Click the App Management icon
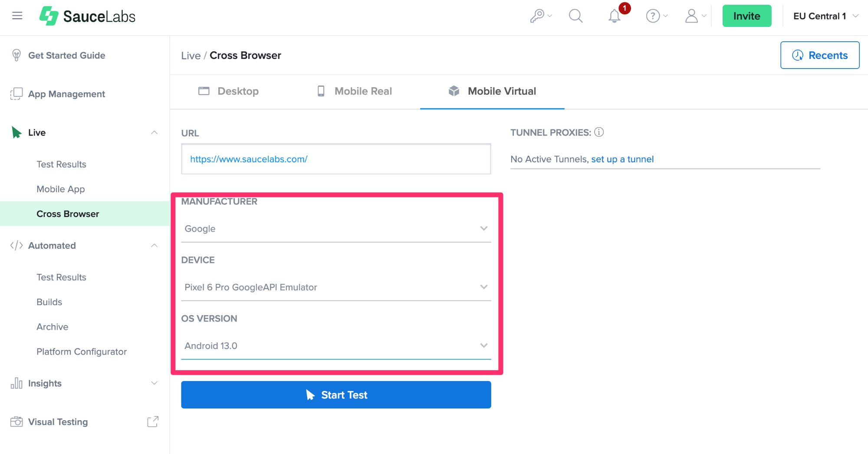Screen dimensions: 868x454 point(16,94)
